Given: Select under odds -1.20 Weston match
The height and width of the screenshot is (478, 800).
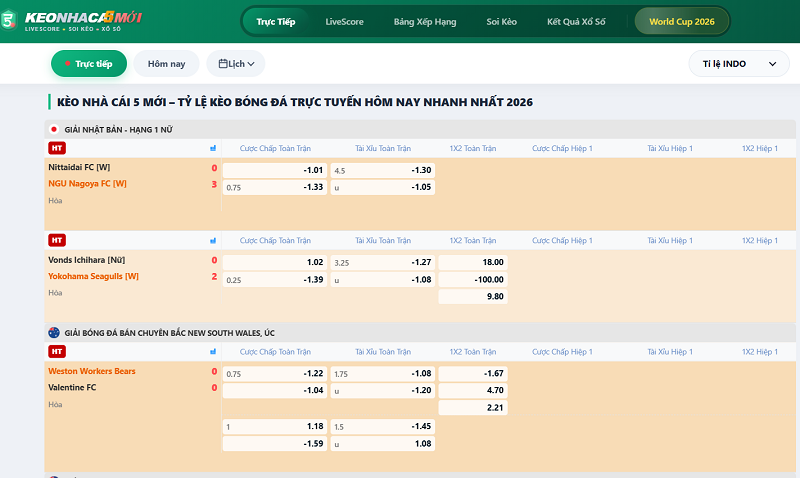Looking at the screenshot, I should (x=383, y=390).
